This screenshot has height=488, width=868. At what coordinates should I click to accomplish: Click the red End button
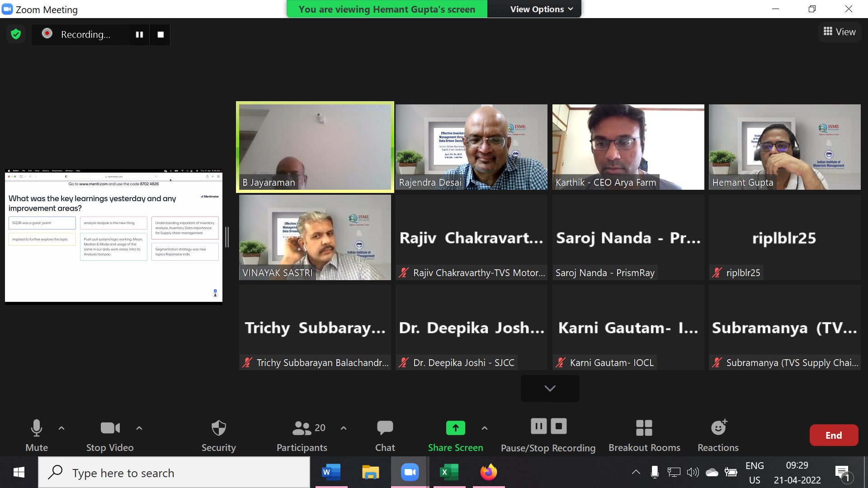833,435
